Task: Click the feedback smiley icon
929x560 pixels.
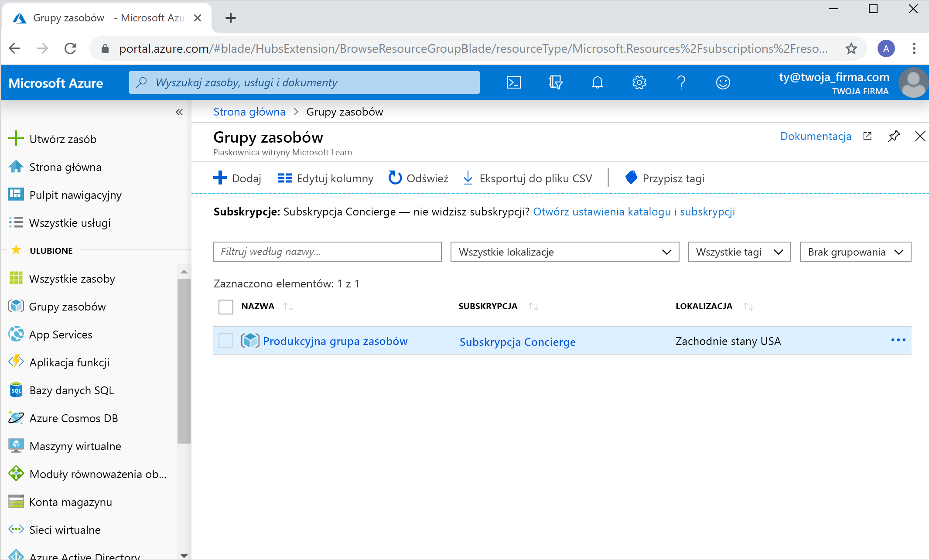Action: tap(723, 82)
